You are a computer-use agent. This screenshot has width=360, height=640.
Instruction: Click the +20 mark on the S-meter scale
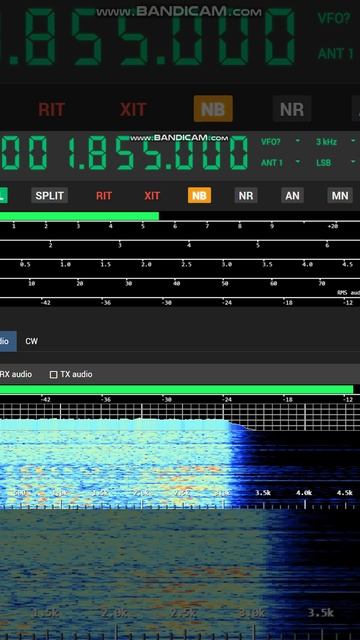333,226
